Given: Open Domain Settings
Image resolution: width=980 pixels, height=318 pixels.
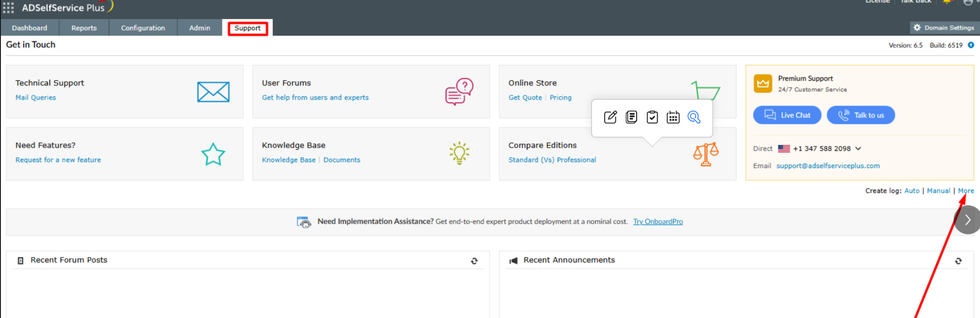Looking at the screenshot, I should [943, 28].
